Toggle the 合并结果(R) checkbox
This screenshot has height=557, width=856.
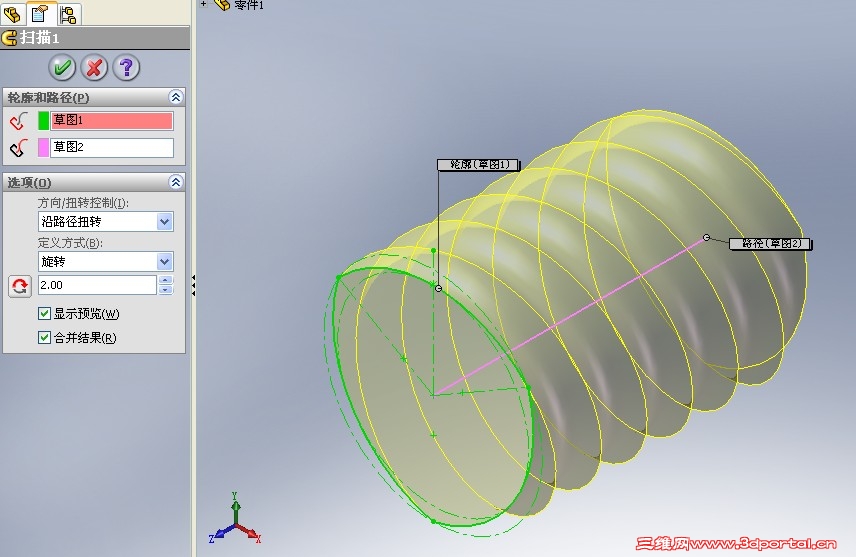point(44,337)
